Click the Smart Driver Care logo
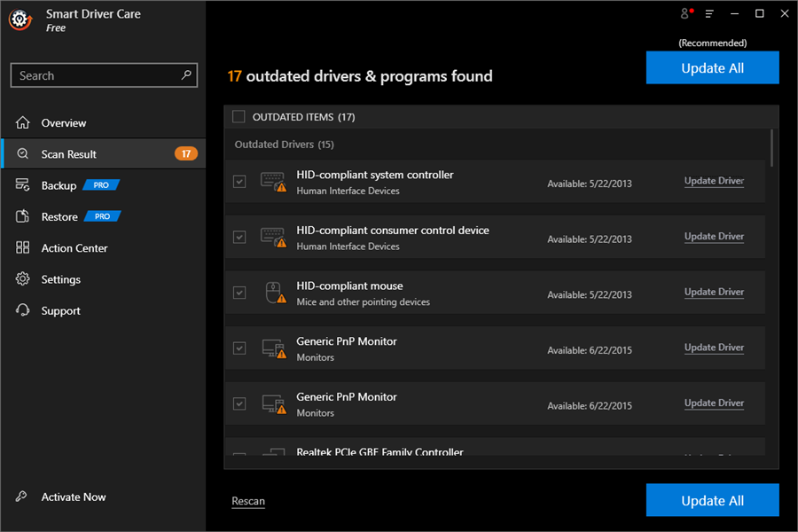 tap(20, 19)
